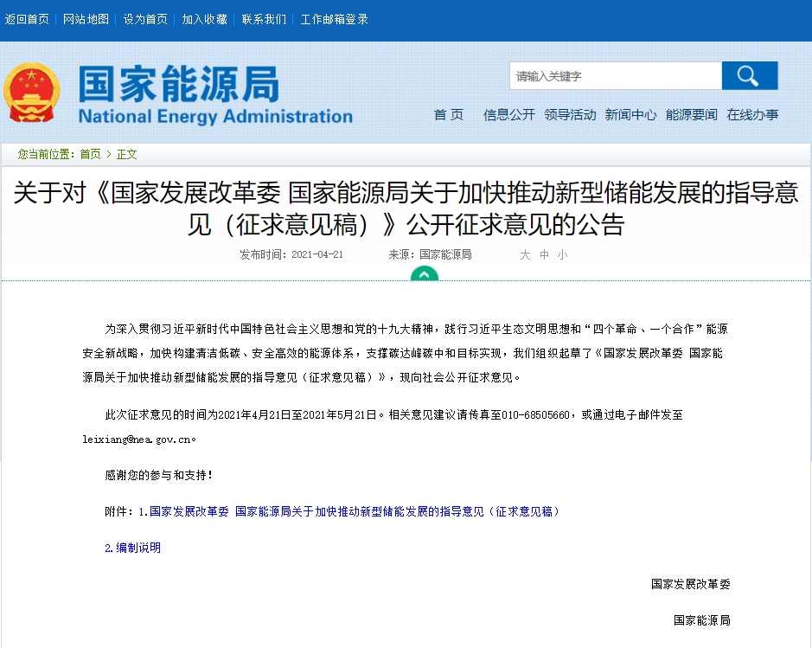Click the keyword search input field
Viewport: 812px width, 648px height.
pyautogui.click(x=615, y=75)
